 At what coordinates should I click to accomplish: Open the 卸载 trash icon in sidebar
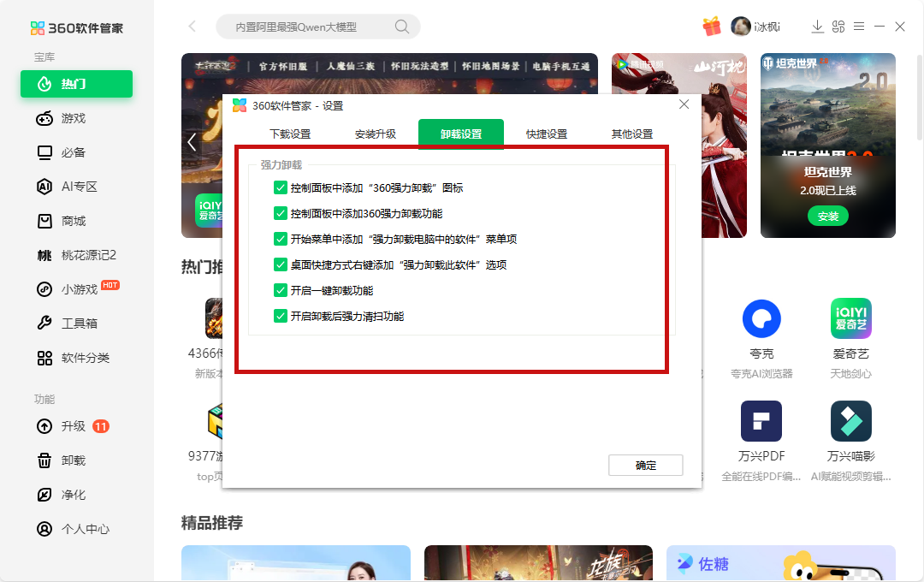[x=44, y=460]
